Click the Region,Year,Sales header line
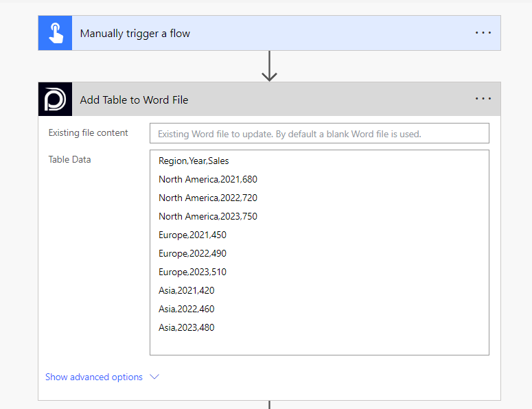 [194, 161]
